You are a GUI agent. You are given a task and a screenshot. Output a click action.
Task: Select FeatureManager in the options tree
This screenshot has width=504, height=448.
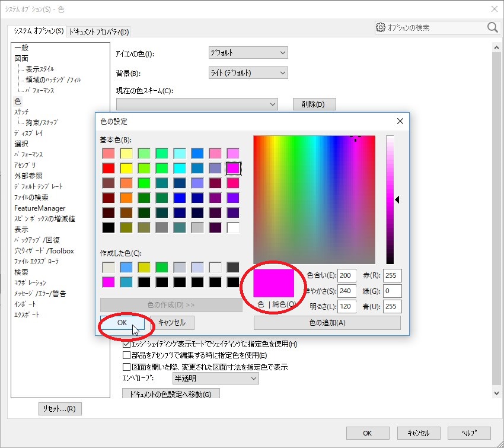tap(40, 208)
